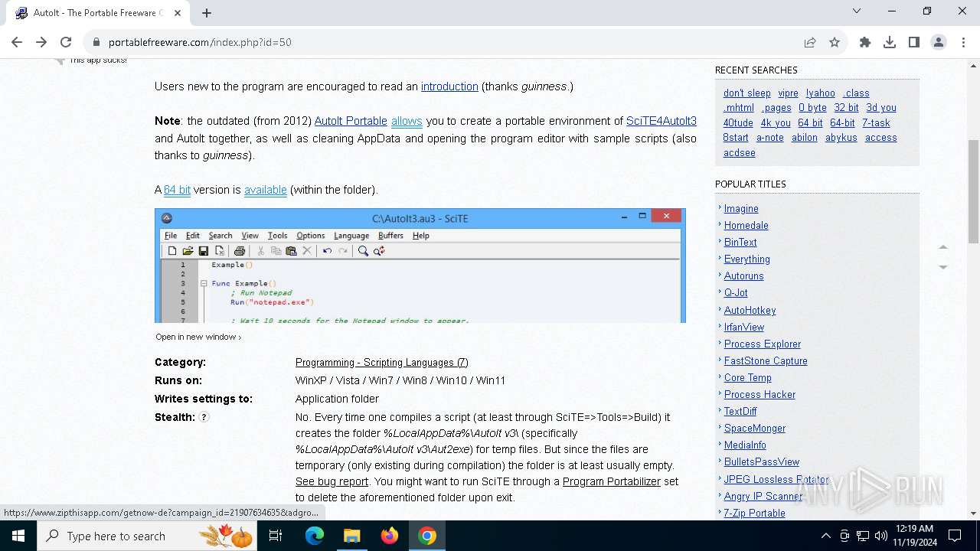Open popular title Everything
Viewport: 980px width, 551px height.
[x=747, y=259]
